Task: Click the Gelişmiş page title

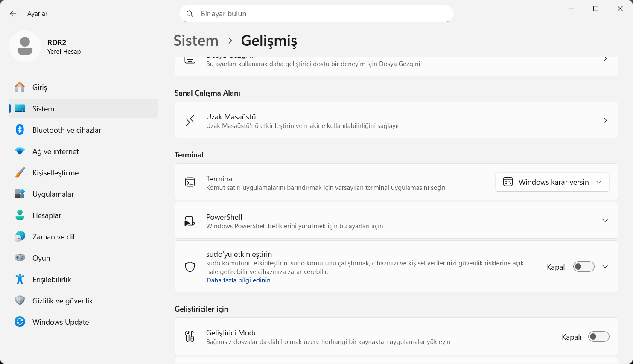Action: click(x=269, y=41)
